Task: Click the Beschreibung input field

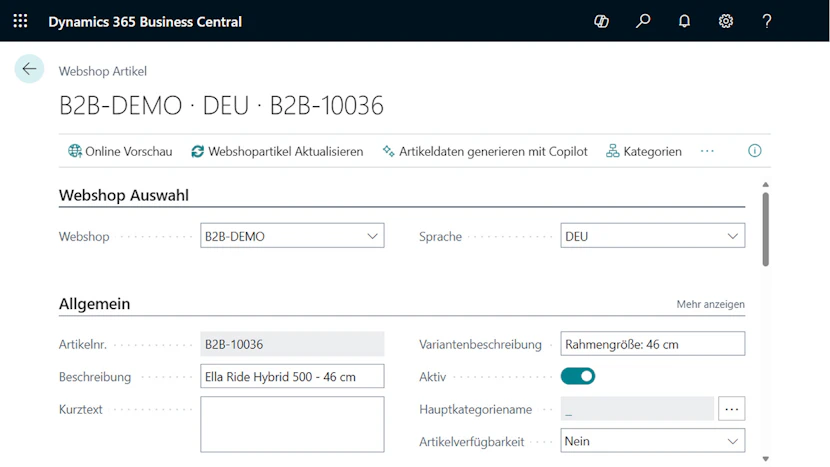Action: [x=292, y=376]
